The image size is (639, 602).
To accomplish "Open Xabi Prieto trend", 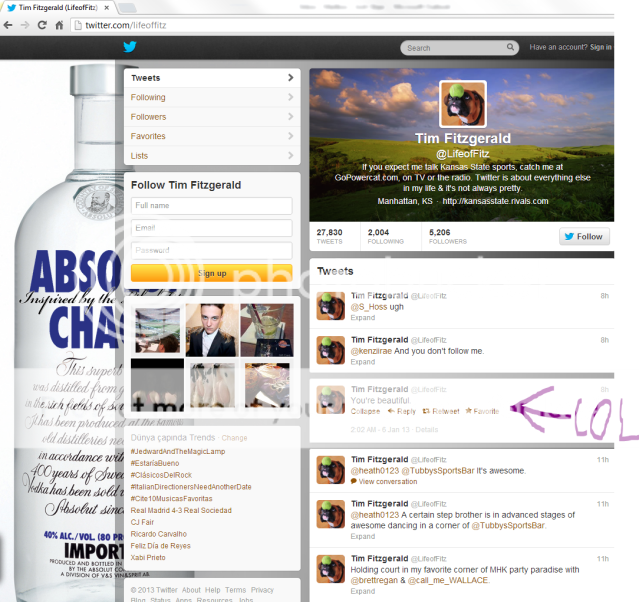I will point(148,558).
